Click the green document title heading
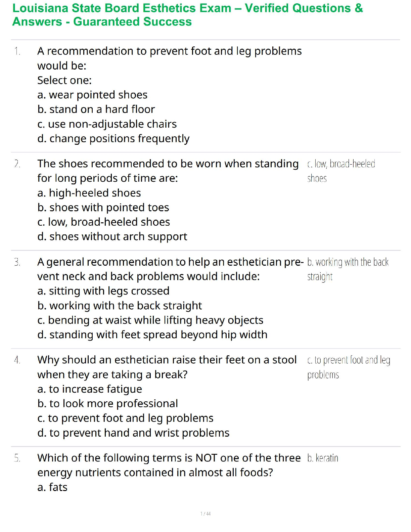411x532 pixels. point(187,15)
